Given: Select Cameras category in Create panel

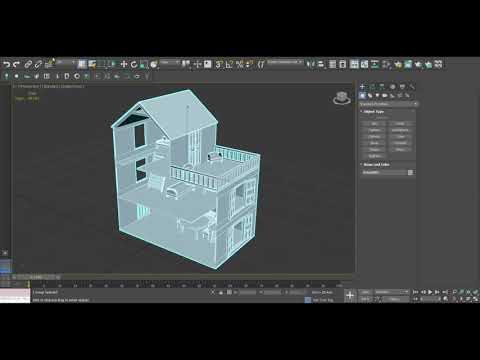Looking at the screenshot, I should tap(385, 95).
